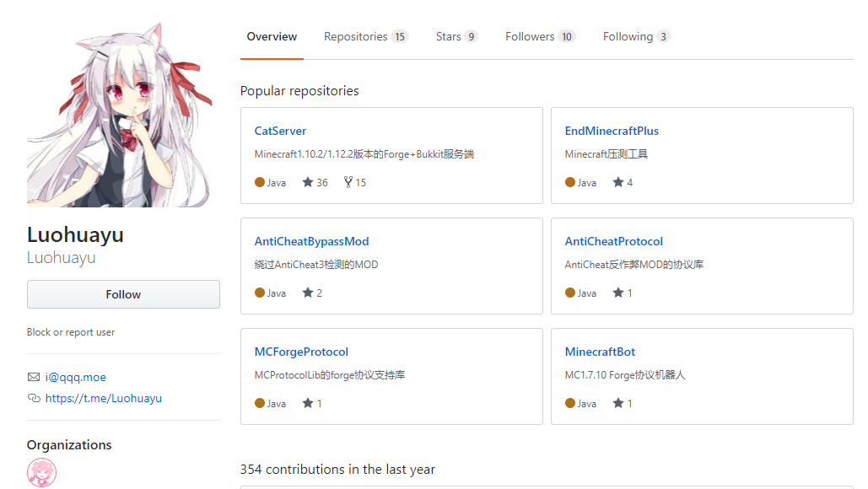Viewport: 868px width, 489px height.
Task: Click Block or report user
Action: coord(71,332)
